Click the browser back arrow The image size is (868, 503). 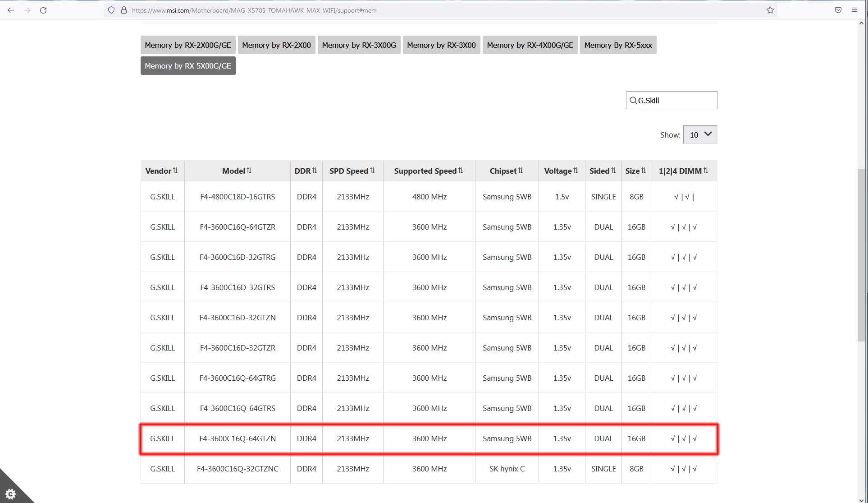coord(11,10)
